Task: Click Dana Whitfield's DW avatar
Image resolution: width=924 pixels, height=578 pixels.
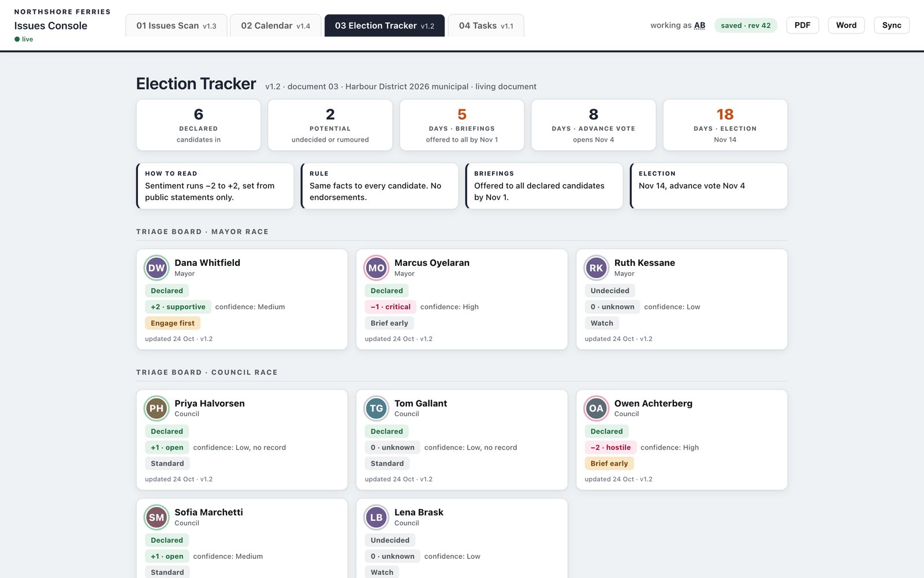Action: 157,268
